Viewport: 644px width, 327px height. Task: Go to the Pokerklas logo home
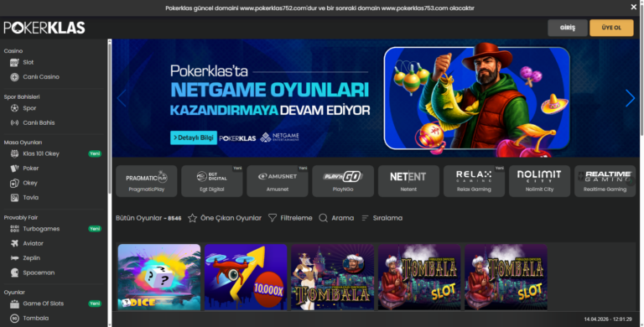(44, 28)
